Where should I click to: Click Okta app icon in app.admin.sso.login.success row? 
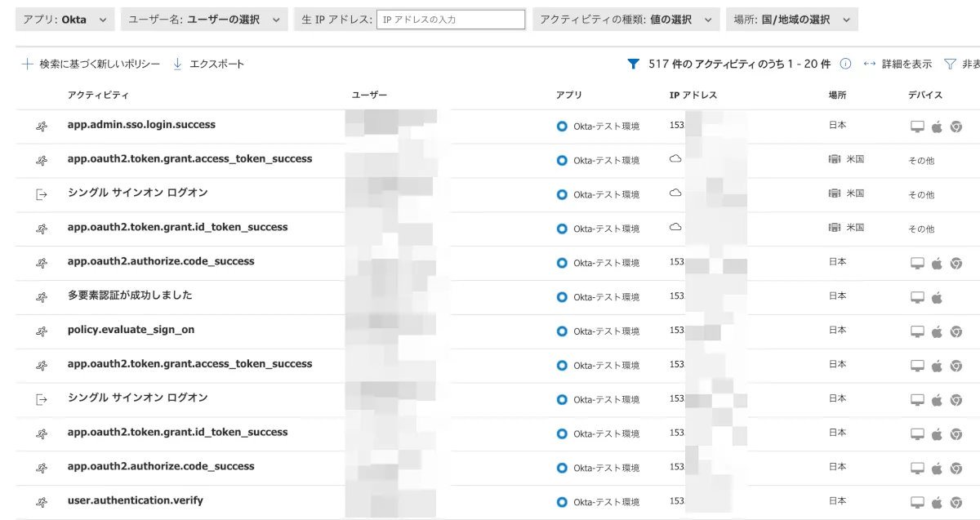(561, 127)
